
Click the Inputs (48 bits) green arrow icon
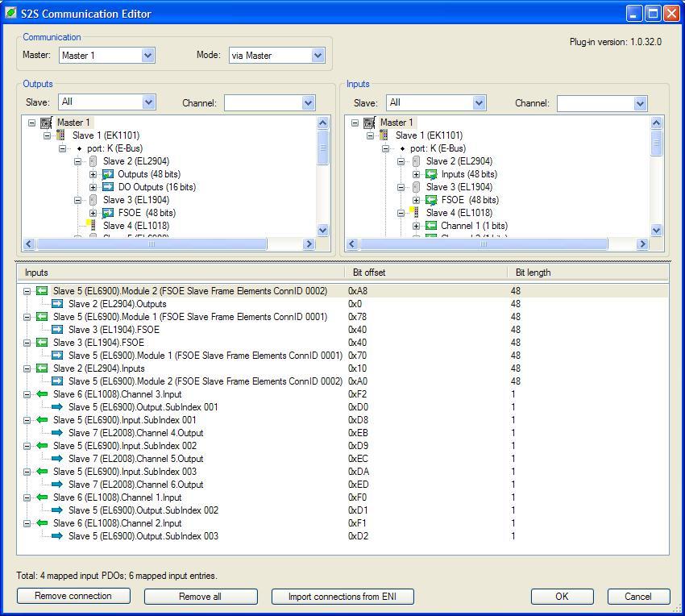(x=431, y=174)
